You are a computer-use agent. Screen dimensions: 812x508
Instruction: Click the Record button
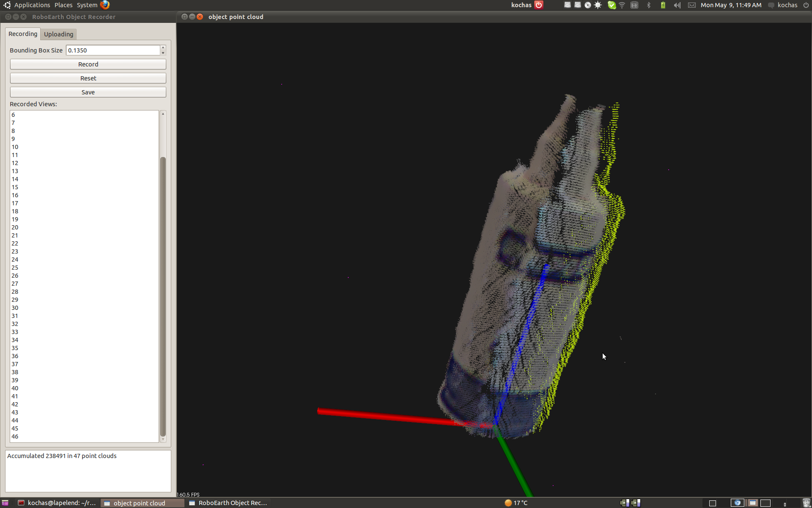click(x=88, y=64)
